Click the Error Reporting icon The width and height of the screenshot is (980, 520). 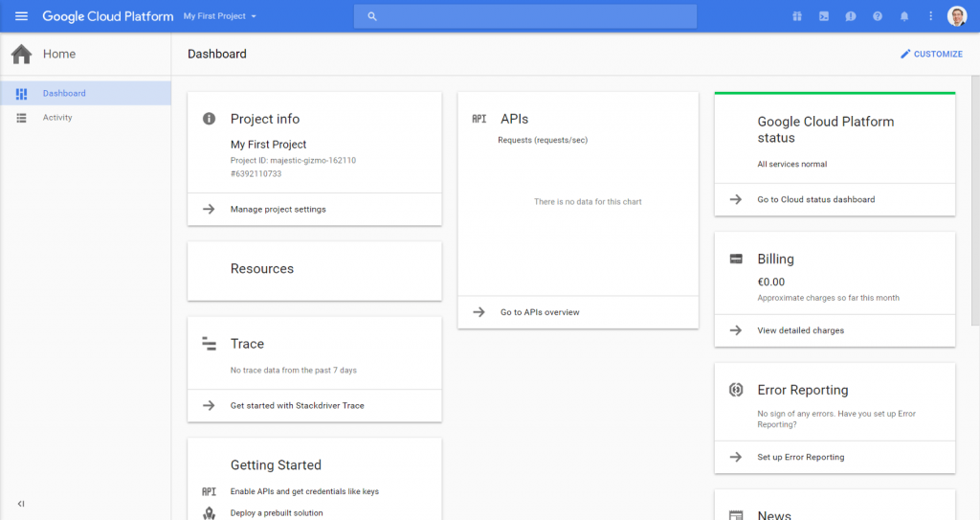coord(736,390)
